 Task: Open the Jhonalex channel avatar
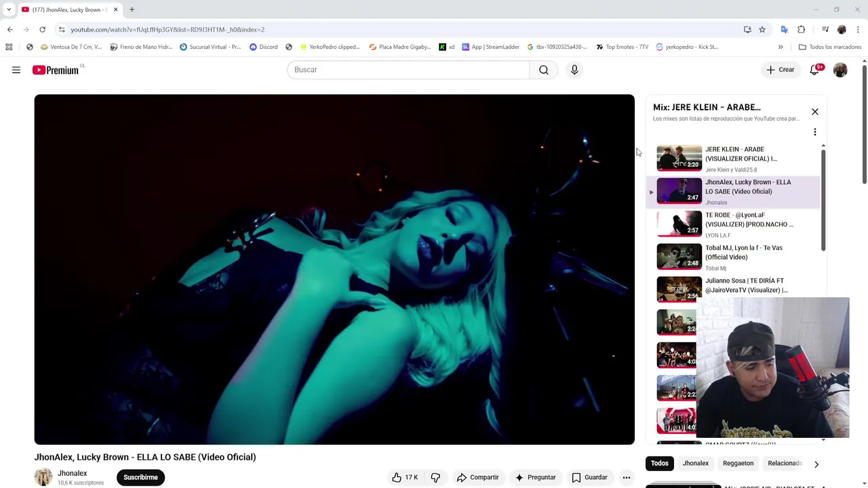(x=43, y=477)
